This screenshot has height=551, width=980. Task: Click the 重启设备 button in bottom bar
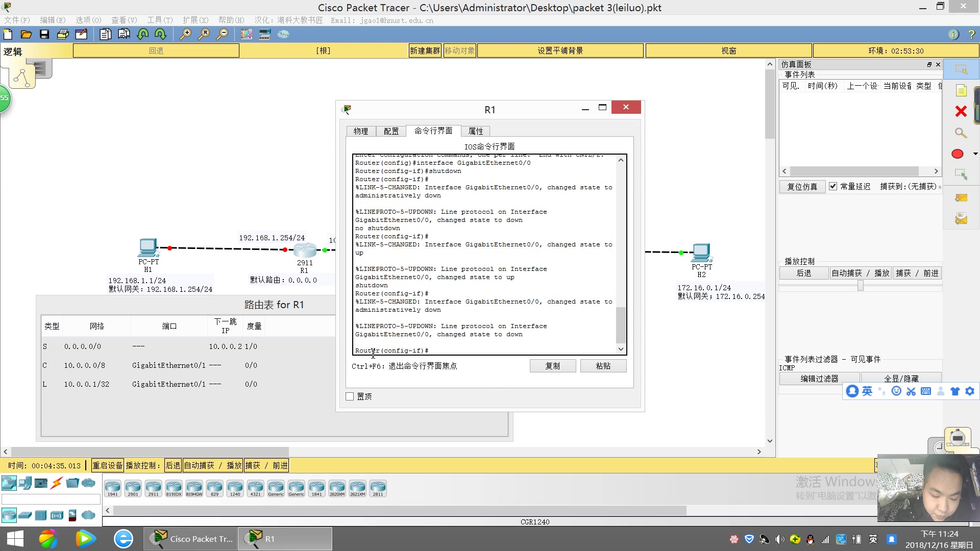click(x=107, y=465)
